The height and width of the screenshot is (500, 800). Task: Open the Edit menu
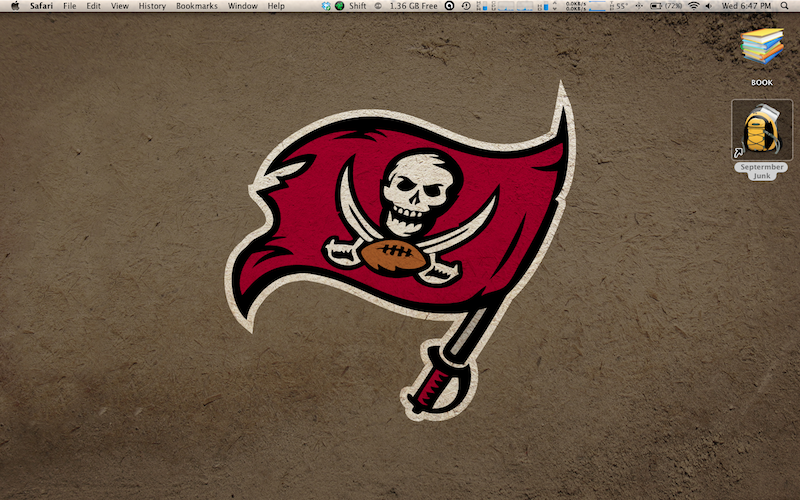93,6
